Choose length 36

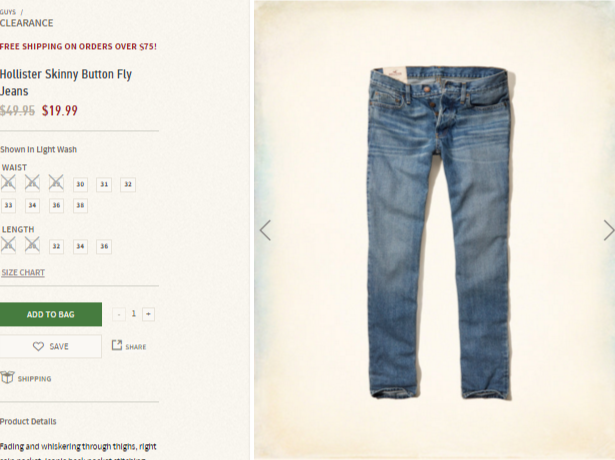[x=104, y=247]
